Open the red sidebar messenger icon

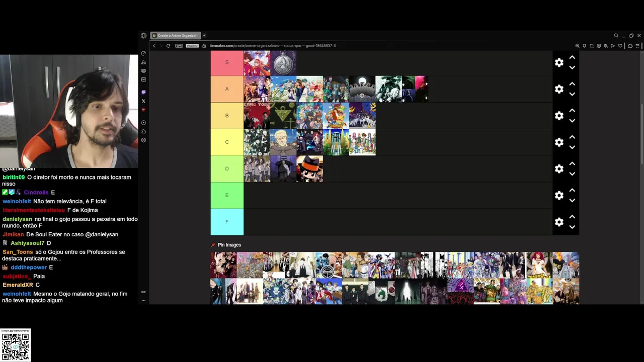pyautogui.click(x=143, y=110)
